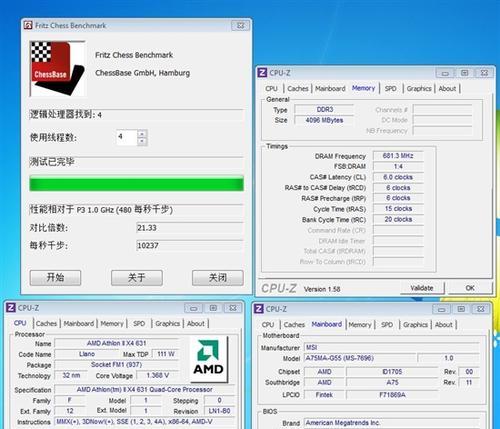This screenshot has width=500, height=429.
Task: Open Memory tab in bottom-left CPU-Z window
Action: click(112, 323)
